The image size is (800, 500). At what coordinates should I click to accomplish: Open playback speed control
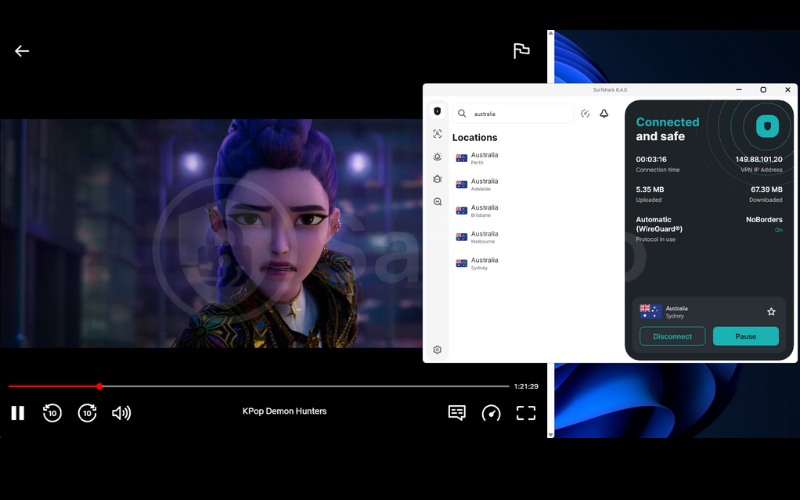[491, 413]
